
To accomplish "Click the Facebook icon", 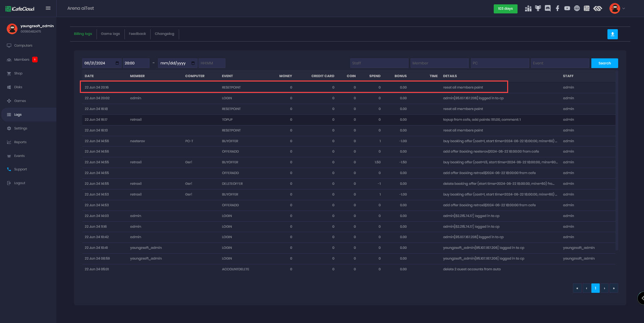I will point(557,8).
